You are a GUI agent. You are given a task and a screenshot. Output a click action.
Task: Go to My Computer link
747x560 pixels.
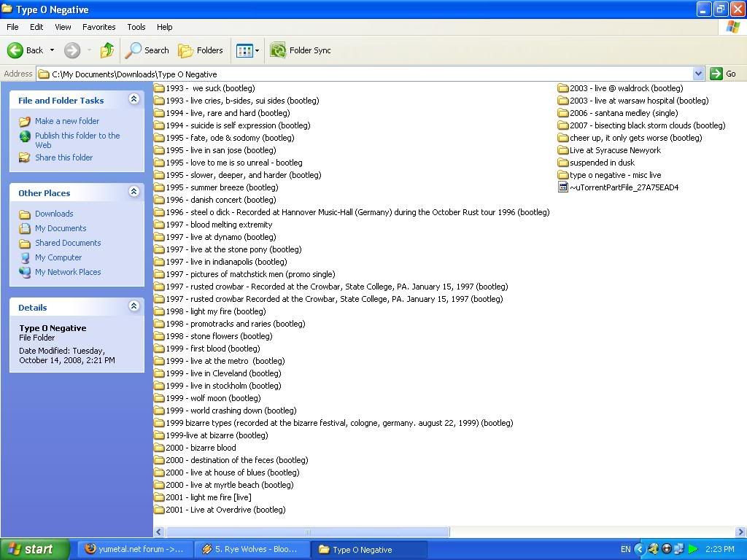[x=58, y=257]
